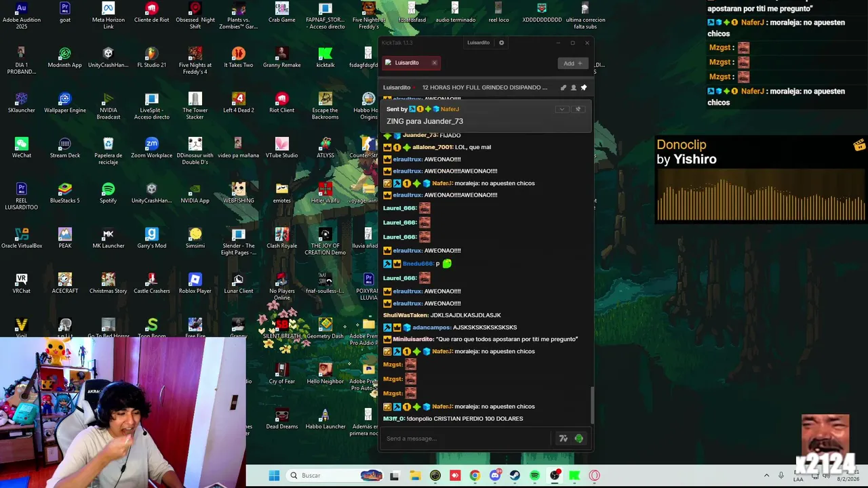868x488 pixels.
Task: Select Habbo Launcher desktop icon
Action: (325, 420)
